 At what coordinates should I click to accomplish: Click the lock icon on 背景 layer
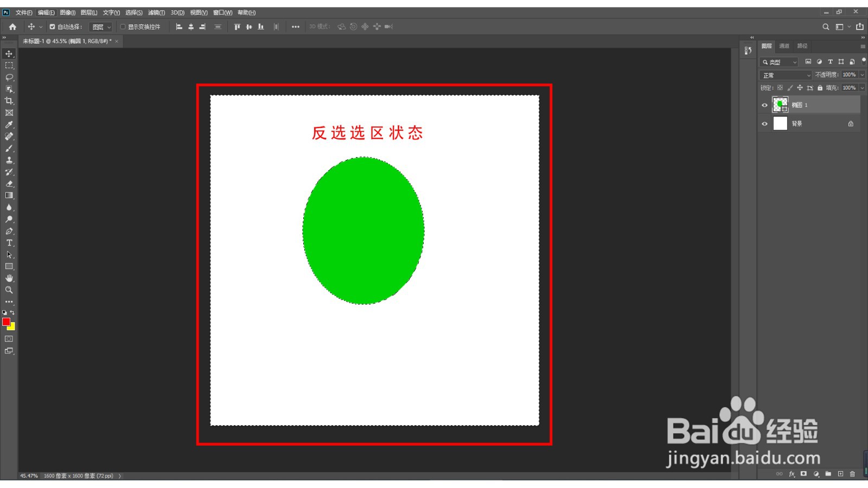click(x=851, y=124)
